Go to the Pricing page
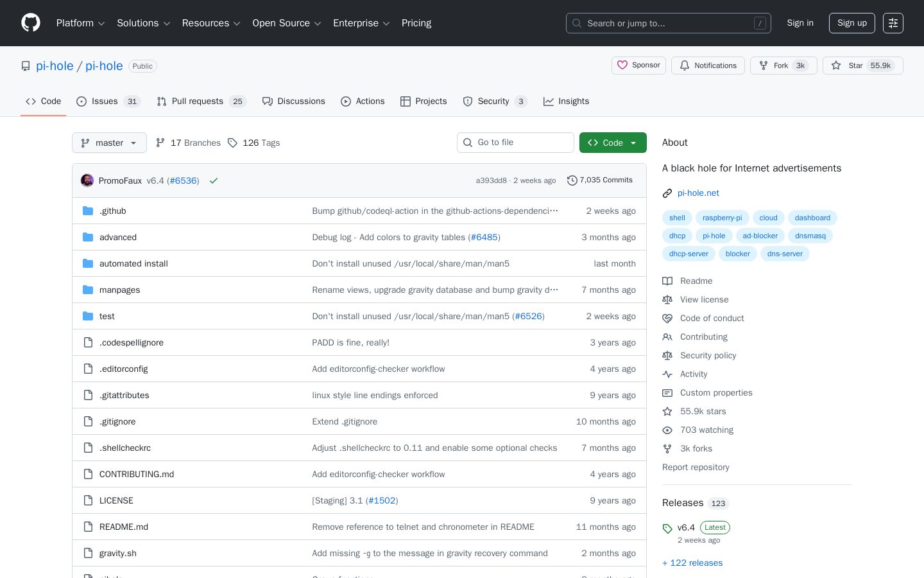This screenshot has height=578, width=924. coord(416,23)
